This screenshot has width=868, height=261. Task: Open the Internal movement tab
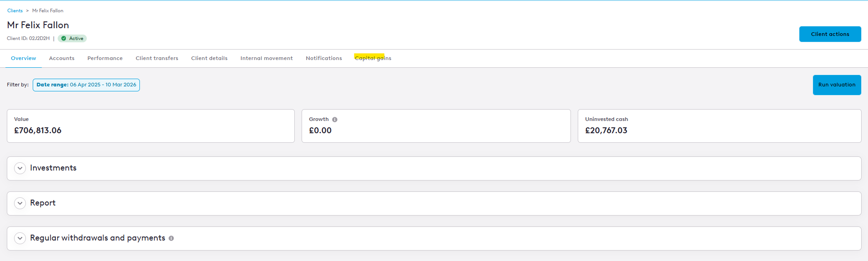267,58
